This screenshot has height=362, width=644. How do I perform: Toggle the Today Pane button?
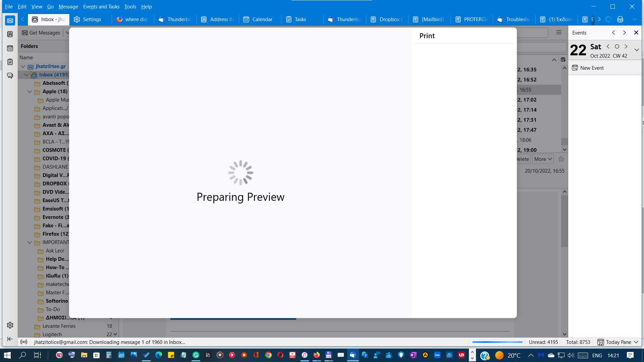click(x=618, y=342)
